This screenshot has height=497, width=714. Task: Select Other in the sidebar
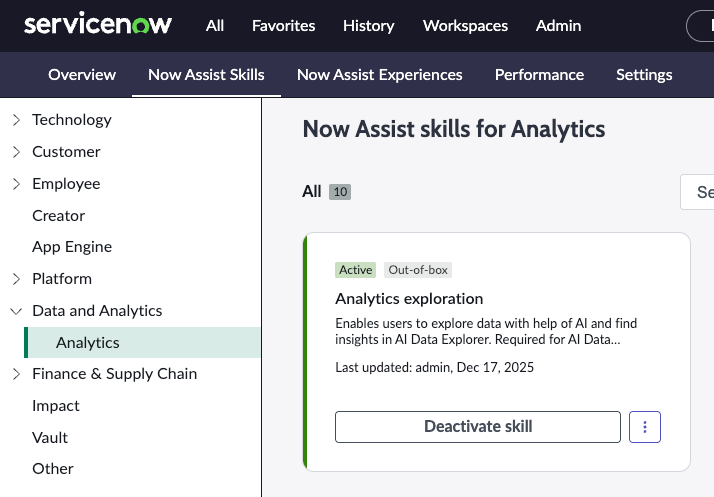click(52, 469)
